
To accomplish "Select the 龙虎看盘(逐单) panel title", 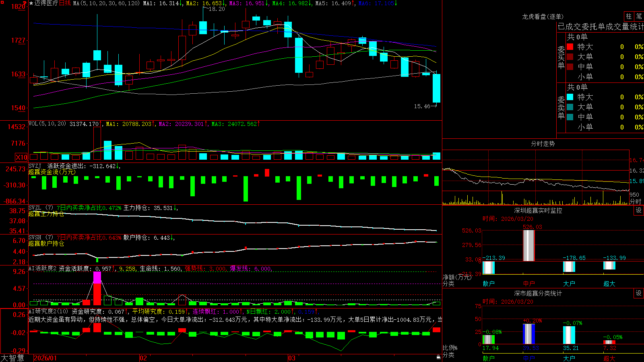I will click(543, 16).
